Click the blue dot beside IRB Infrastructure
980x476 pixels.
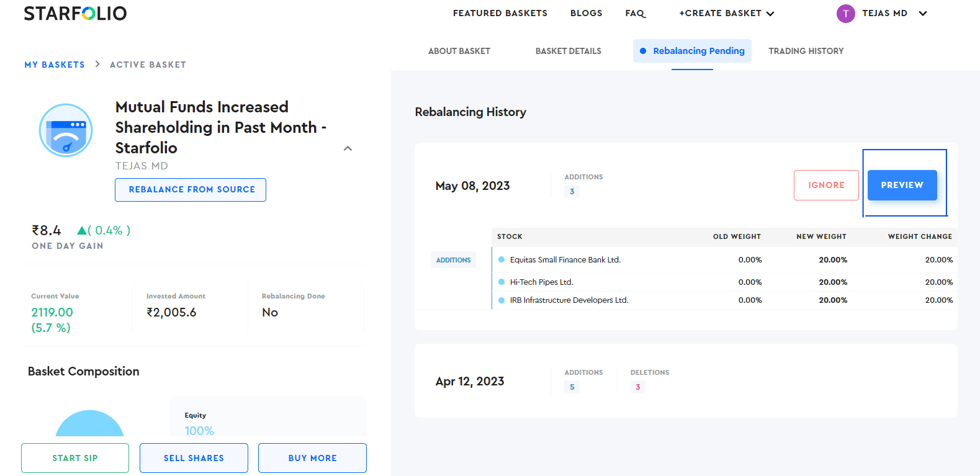pos(501,300)
